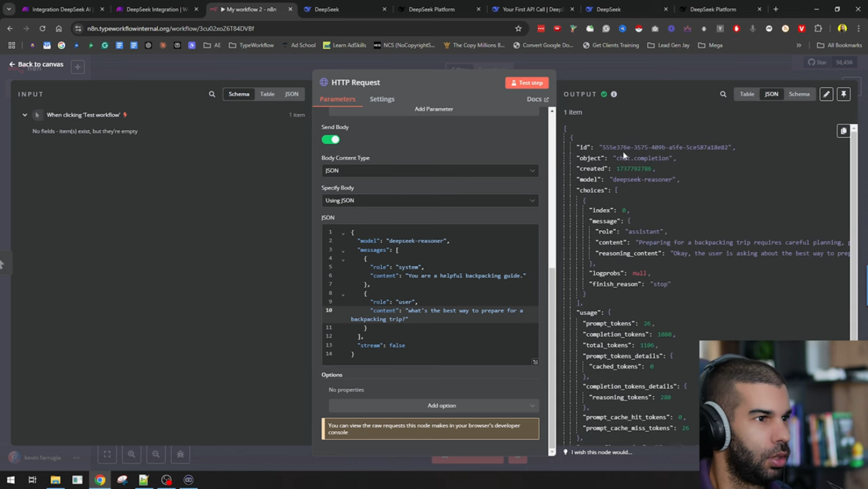Open the Windows Start menu

[11, 480]
